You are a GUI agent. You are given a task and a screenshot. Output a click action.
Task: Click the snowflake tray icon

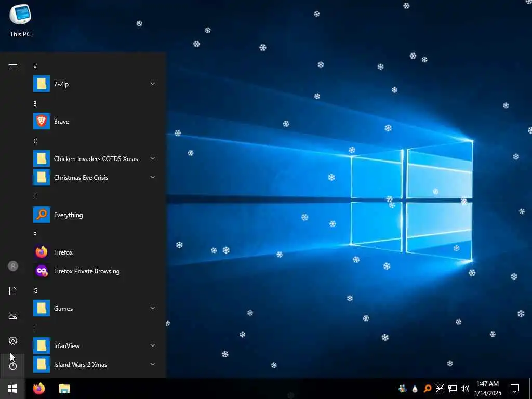[x=440, y=389]
